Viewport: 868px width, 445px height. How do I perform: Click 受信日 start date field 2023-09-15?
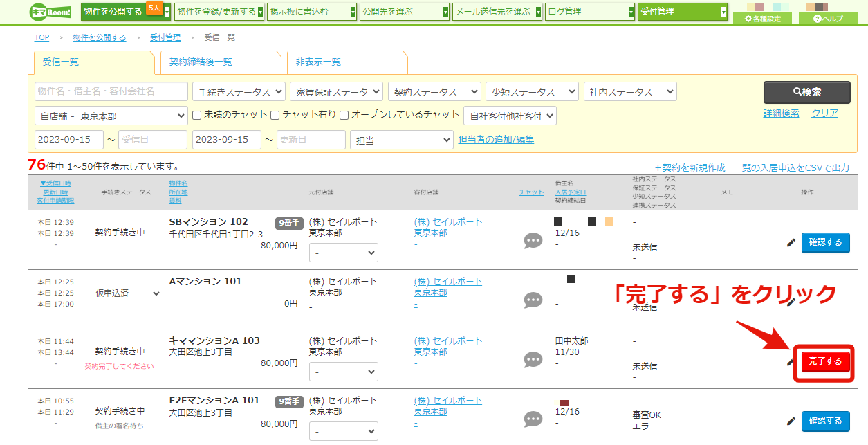click(x=69, y=140)
